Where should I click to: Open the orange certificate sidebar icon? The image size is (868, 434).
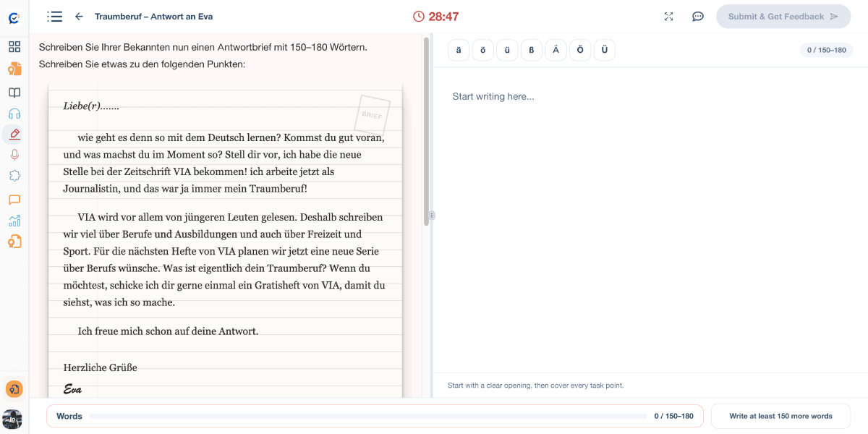click(x=14, y=69)
